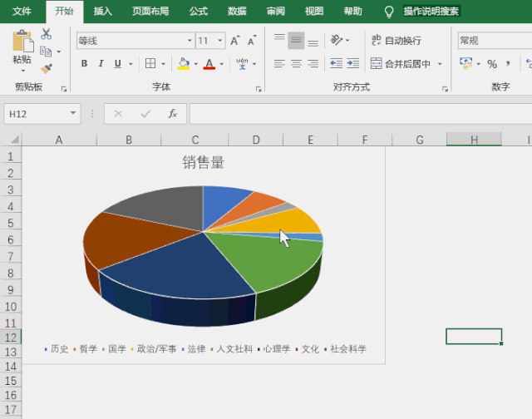Open the 帮助 tab

coord(352,11)
